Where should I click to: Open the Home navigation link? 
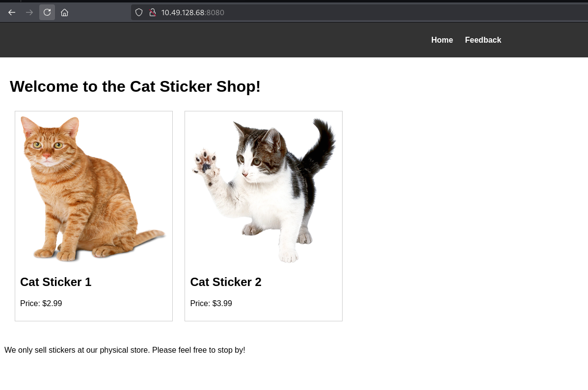click(x=442, y=40)
